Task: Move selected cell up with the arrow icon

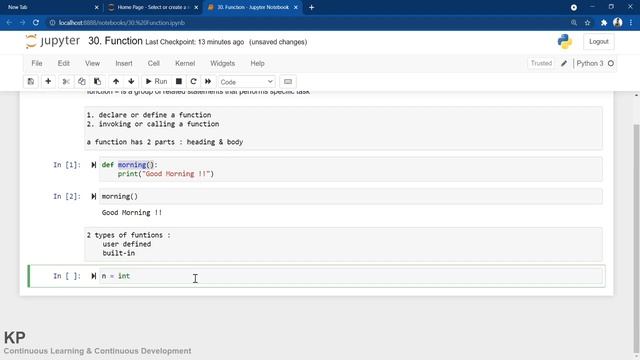Action: 116,82
